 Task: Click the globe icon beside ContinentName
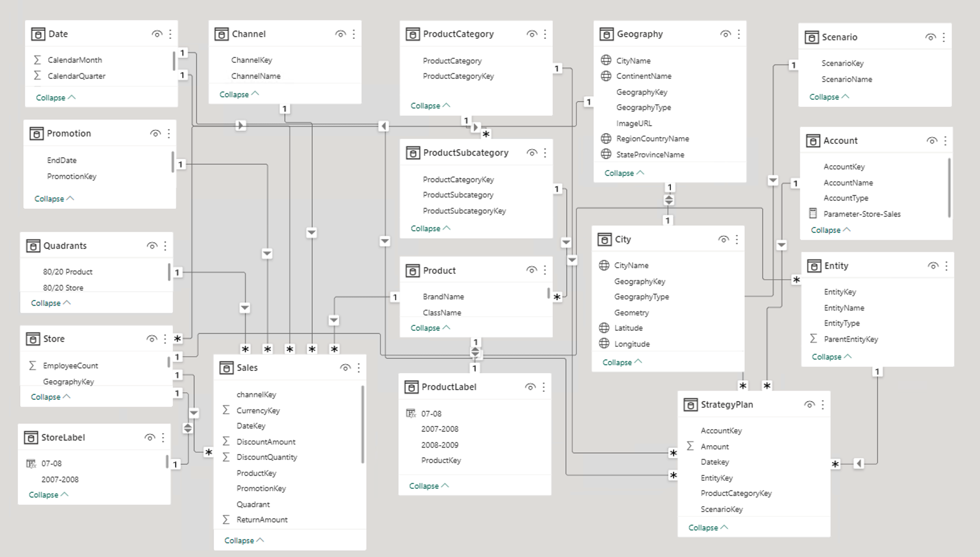pos(606,76)
